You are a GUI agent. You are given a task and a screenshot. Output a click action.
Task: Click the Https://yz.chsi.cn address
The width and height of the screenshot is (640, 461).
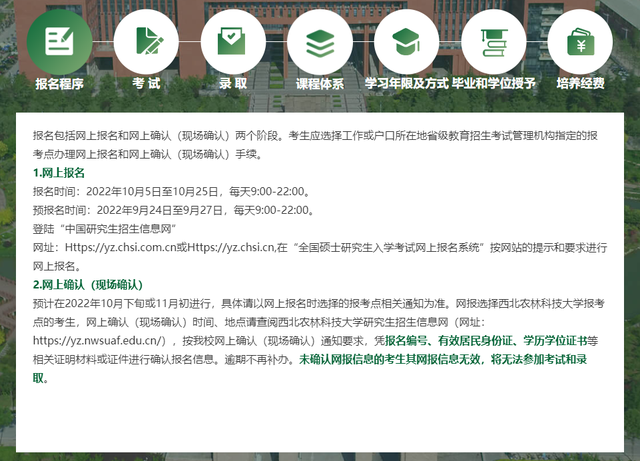point(230,247)
